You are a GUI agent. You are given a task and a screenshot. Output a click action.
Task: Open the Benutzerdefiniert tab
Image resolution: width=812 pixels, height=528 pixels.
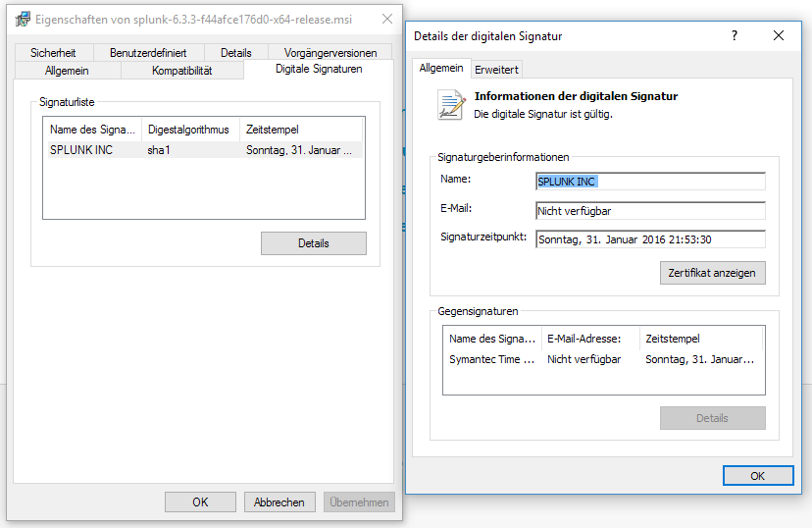[148, 53]
